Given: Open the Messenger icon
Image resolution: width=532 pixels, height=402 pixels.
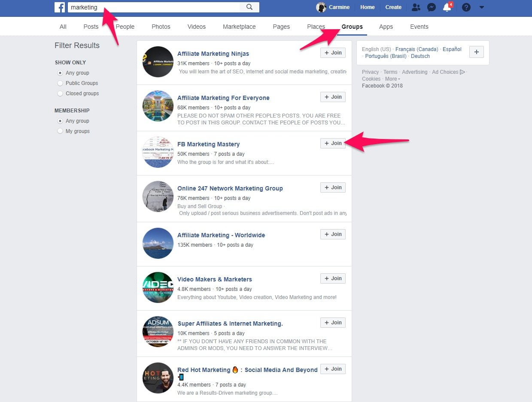Looking at the screenshot, I should (x=432, y=7).
